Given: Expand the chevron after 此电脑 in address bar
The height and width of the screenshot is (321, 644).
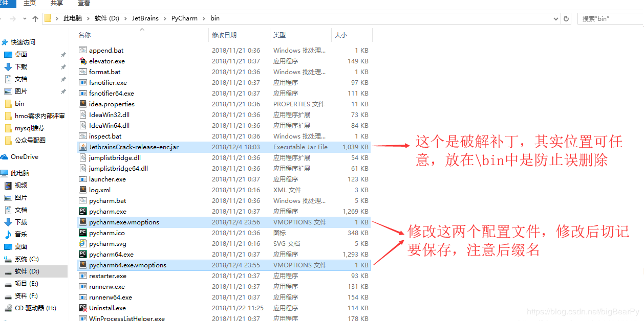Looking at the screenshot, I should coord(88,18).
